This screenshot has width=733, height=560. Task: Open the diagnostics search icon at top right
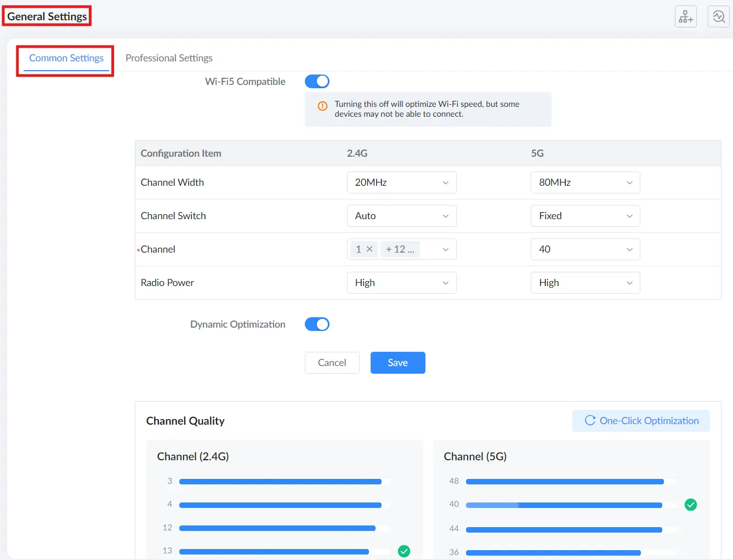[718, 16]
